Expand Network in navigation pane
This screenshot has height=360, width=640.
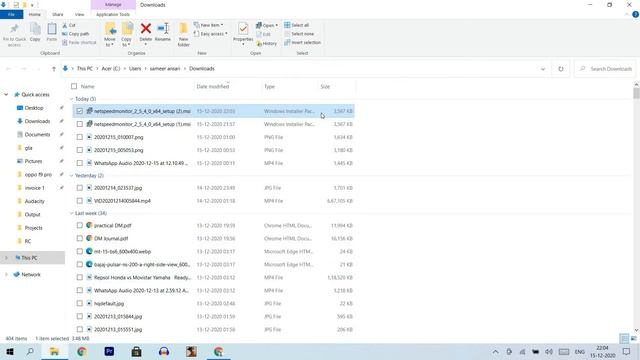click(x=6, y=275)
